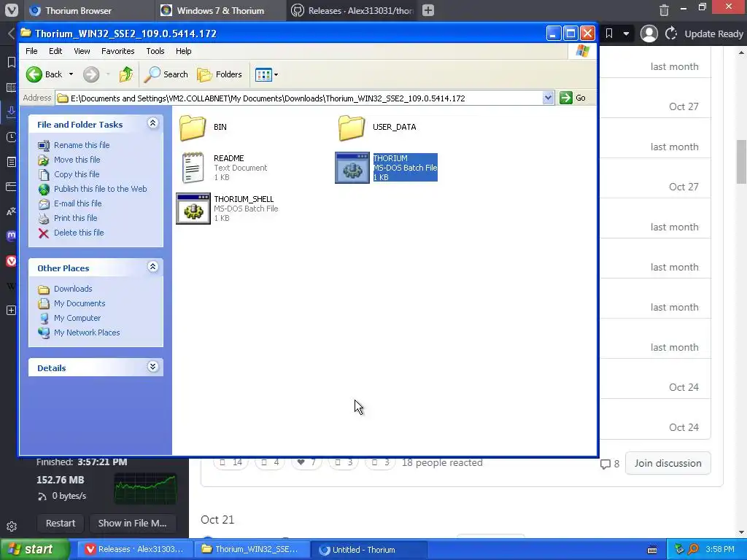Screen dimensions: 747x560
Task: Select the THORIUM_SHELL batch file icon
Action: click(193, 209)
